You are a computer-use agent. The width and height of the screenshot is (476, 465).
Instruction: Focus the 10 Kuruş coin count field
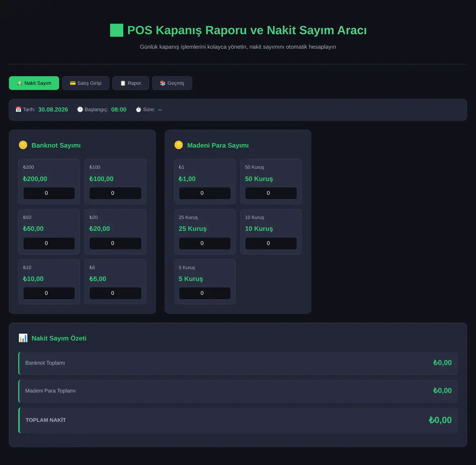(271, 243)
